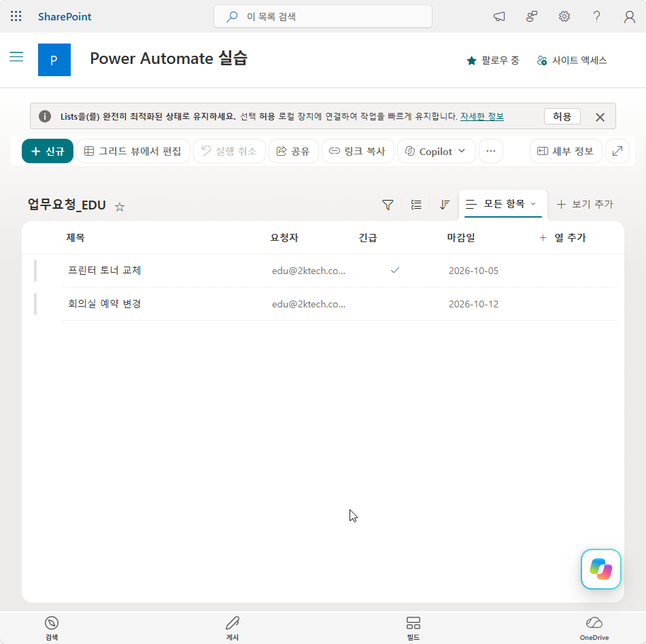Image resolution: width=646 pixels, height=644 pixels.
Task: Open the filter funnel icon
Action: tap(388, 205)
